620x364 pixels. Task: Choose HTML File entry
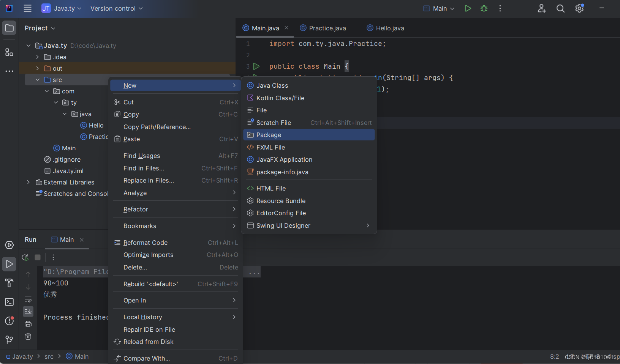309,188
